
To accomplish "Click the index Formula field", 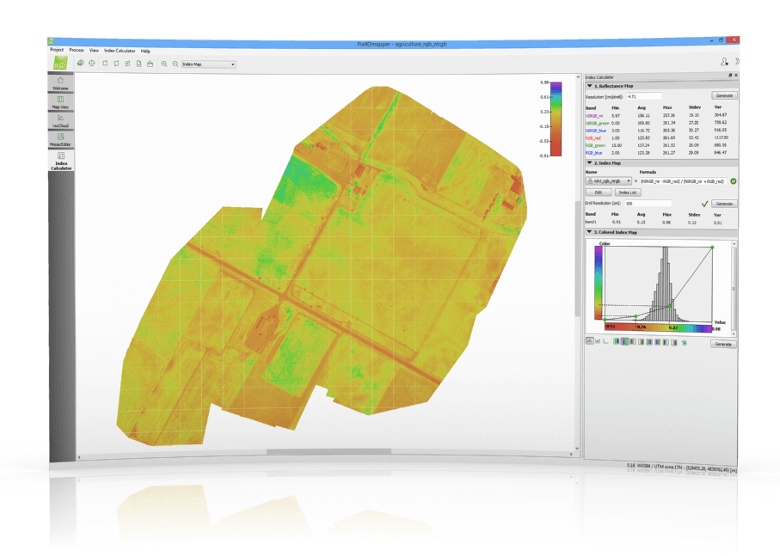I will pyautogui.click(x=683, y=182).
